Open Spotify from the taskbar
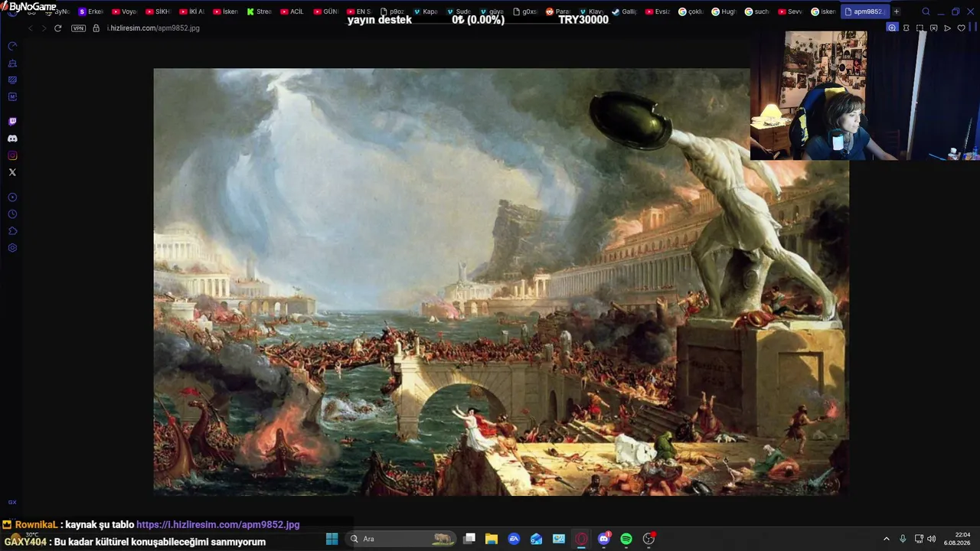Image resolution: width=980 pixels, height=551 pixels. pyautogui.click(x=626, y=539)
